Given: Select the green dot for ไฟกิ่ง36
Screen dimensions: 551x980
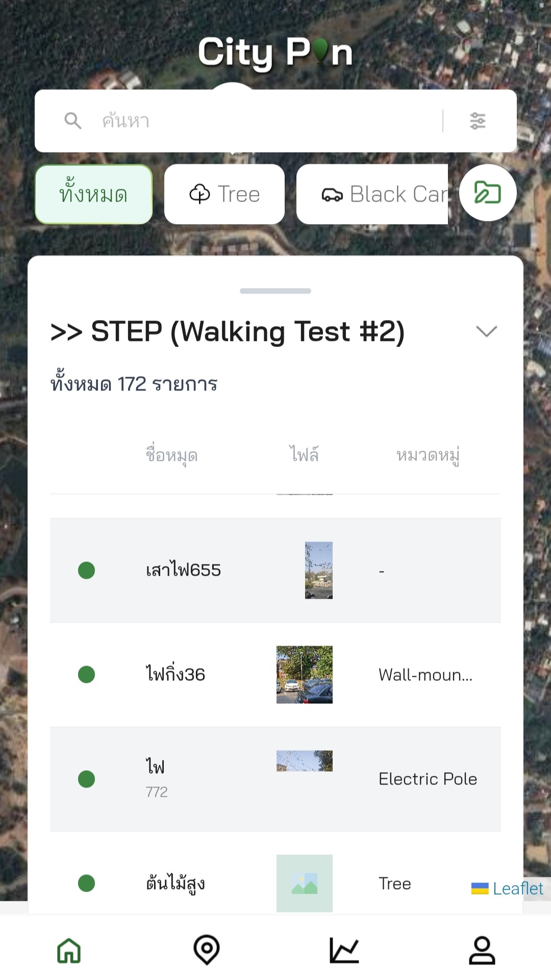Looking at the screenshot, I should [87, 674].
